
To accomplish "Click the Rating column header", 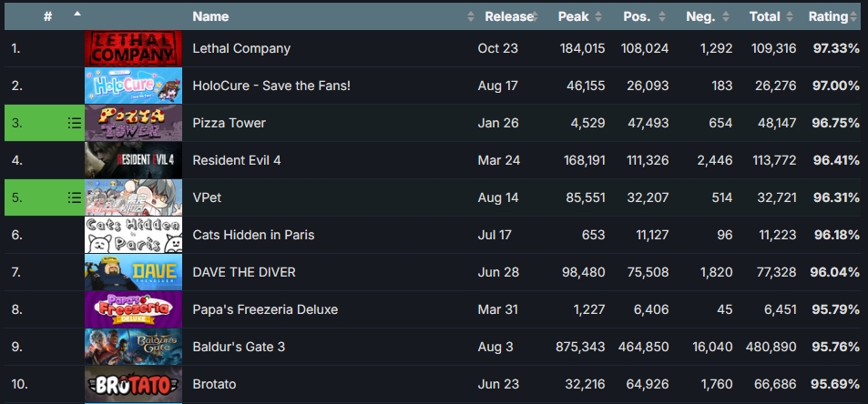I will pyautogui.click(x=828, y=16).
